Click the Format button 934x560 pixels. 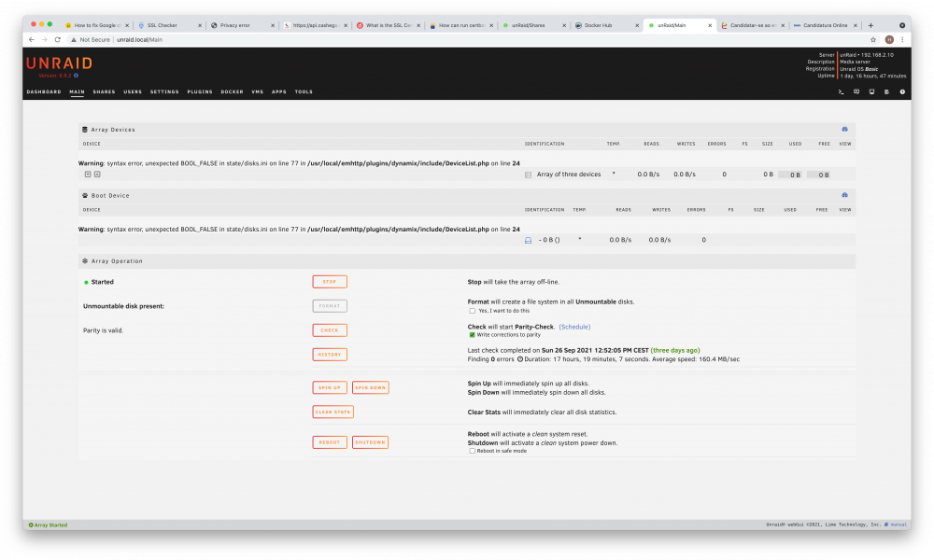point(330,306)
